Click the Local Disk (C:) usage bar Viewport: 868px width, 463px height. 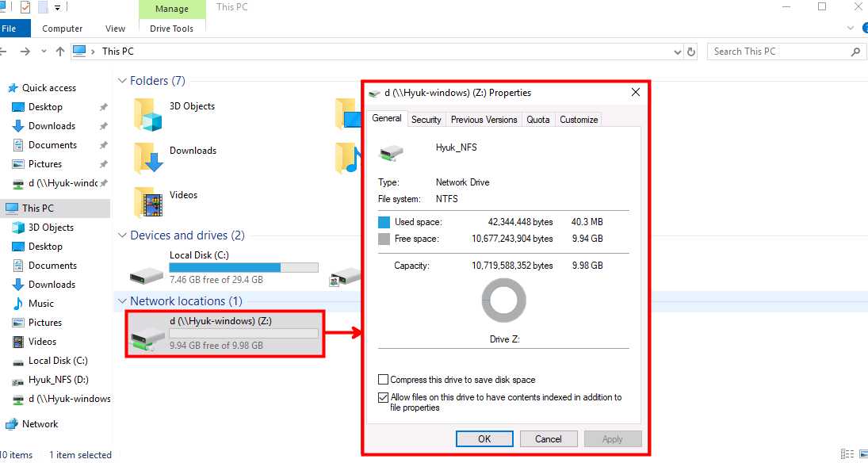pyautogui.click(x=243, y=267)
